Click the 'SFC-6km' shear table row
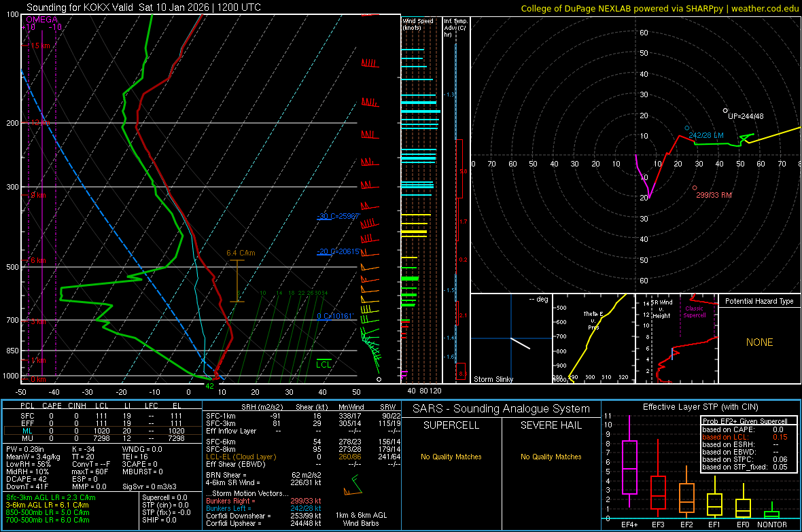Viewport: 802px width, 532px height. coord(303,442)
